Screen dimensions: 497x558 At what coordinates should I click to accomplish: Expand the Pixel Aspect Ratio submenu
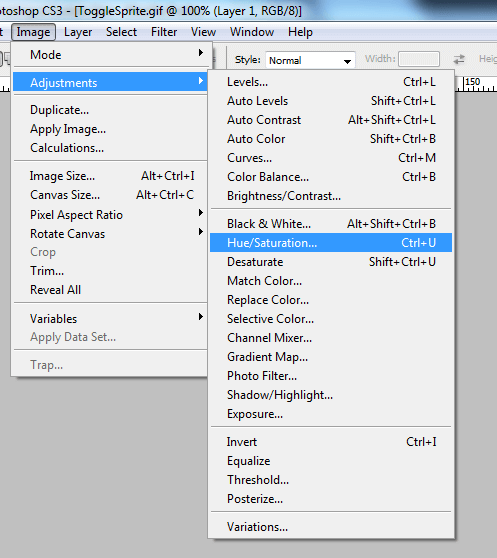point(110,215)
